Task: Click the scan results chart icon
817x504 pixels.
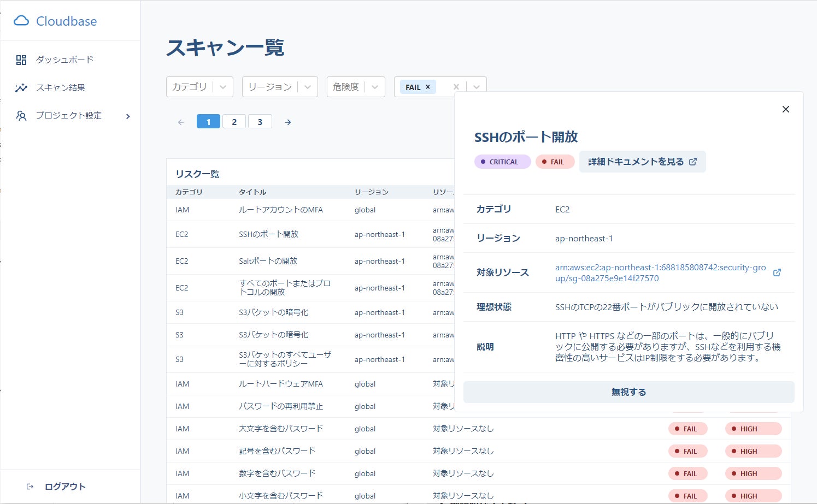Action: [21, 88]
